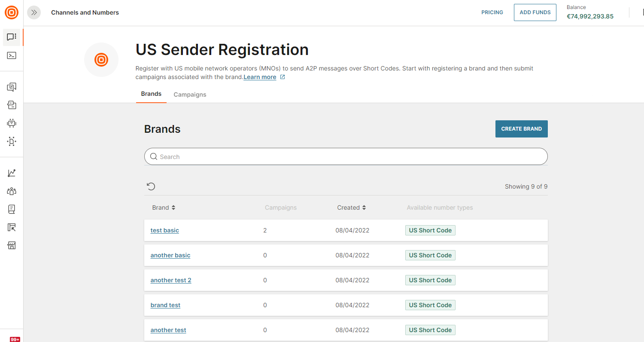Viewport: 644px width, 342px height.
Task: Click the orange Infobip logo in the sidebar
Action: point(12,13)
